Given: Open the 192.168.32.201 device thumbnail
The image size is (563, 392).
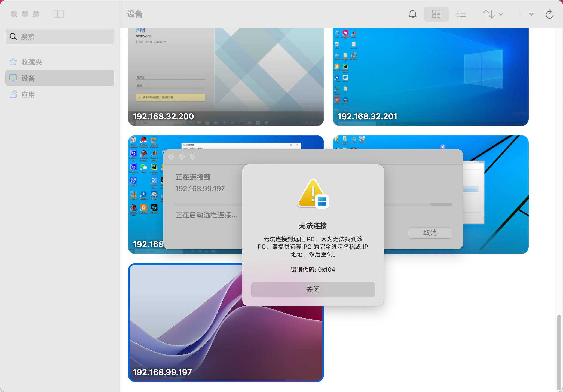Looking at the screenshot, I should (430, 77).
